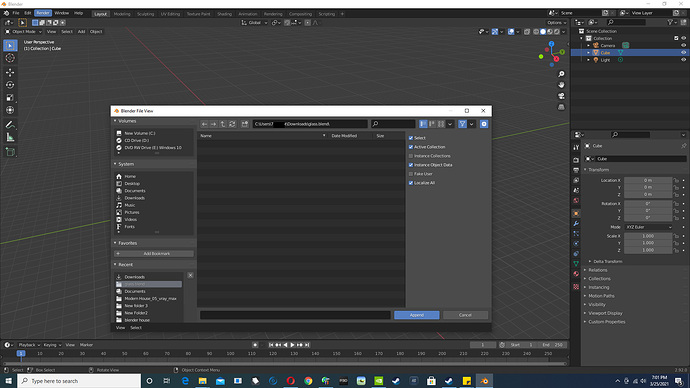Go back in file browser history
The width and height of the screenshot is (690, 388).
(204, 124)
